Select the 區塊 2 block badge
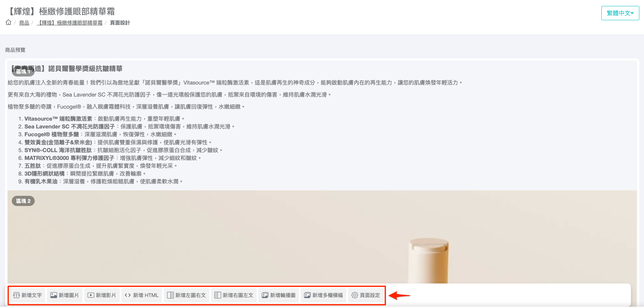Image resolution: width=644 pixels, height=308 pixels. 23,201
